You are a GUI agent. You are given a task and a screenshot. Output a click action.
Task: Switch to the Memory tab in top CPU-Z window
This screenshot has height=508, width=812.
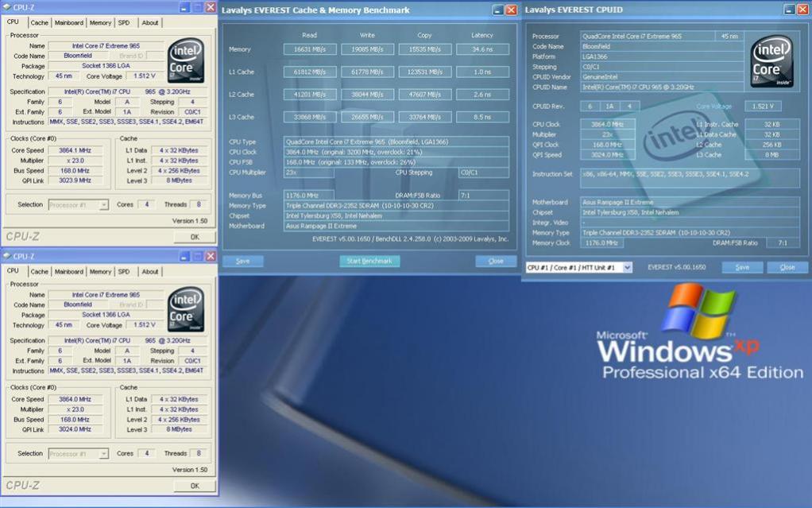[100, 23]
